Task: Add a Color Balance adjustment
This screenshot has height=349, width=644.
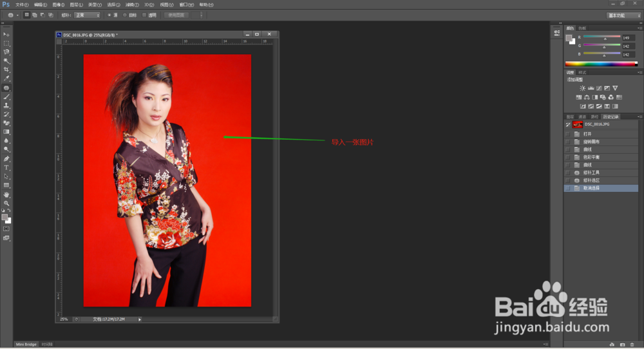Action: click(587, 97)
